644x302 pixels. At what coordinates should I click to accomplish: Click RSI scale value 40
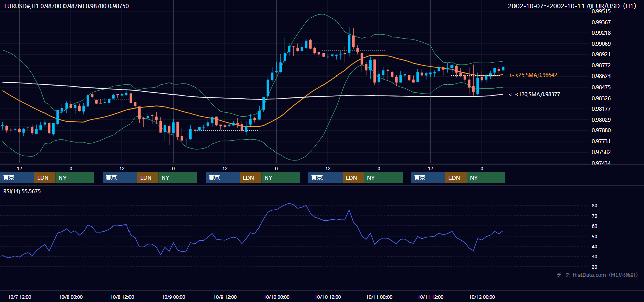click(x=595, y=246)
